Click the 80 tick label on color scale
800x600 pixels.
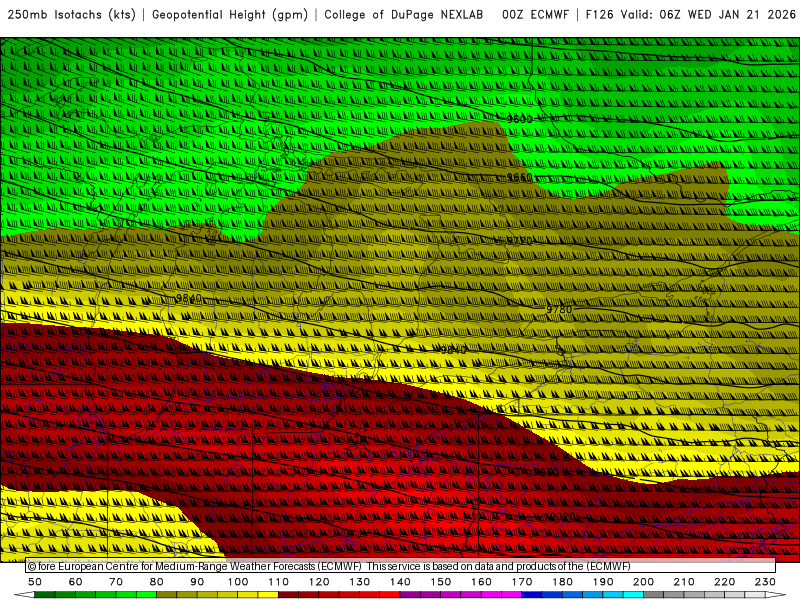[157, 582]
